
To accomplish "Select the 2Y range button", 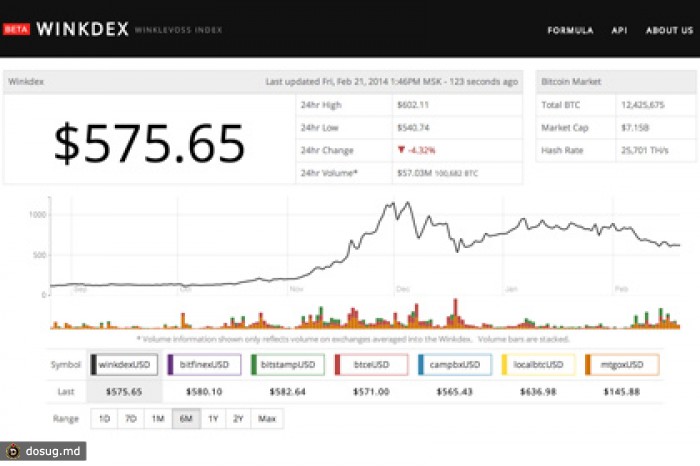I will pos(238,419).
